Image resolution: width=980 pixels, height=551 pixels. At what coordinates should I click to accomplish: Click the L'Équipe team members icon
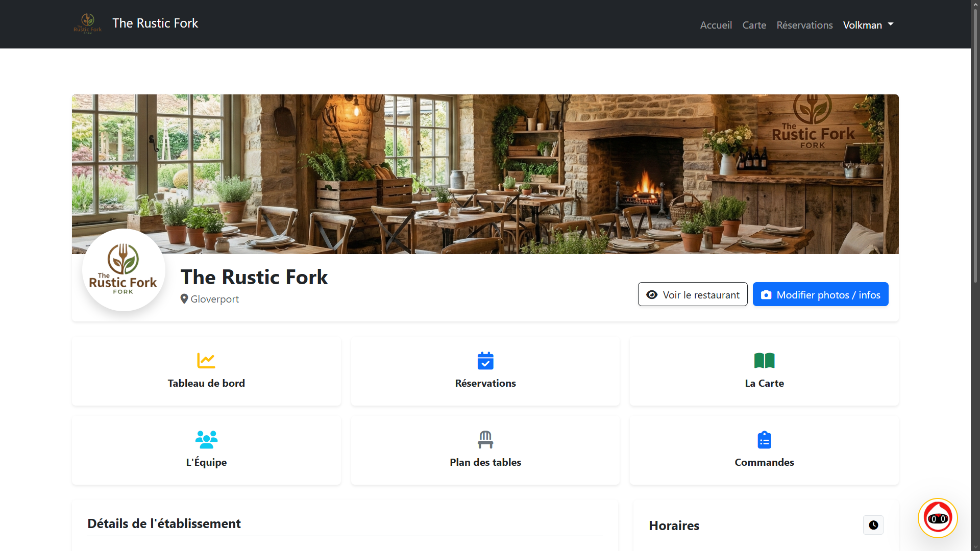click(x=206, y=439)
